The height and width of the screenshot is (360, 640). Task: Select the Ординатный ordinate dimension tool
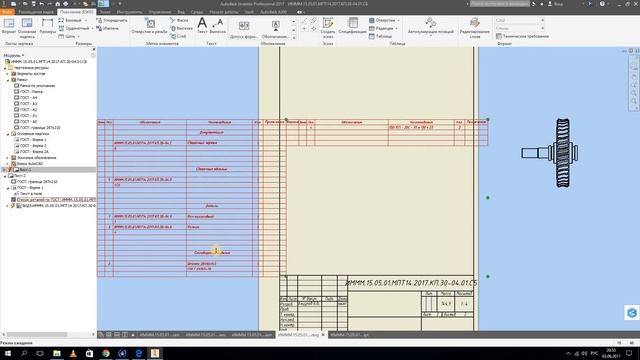(x=73, y=28)
